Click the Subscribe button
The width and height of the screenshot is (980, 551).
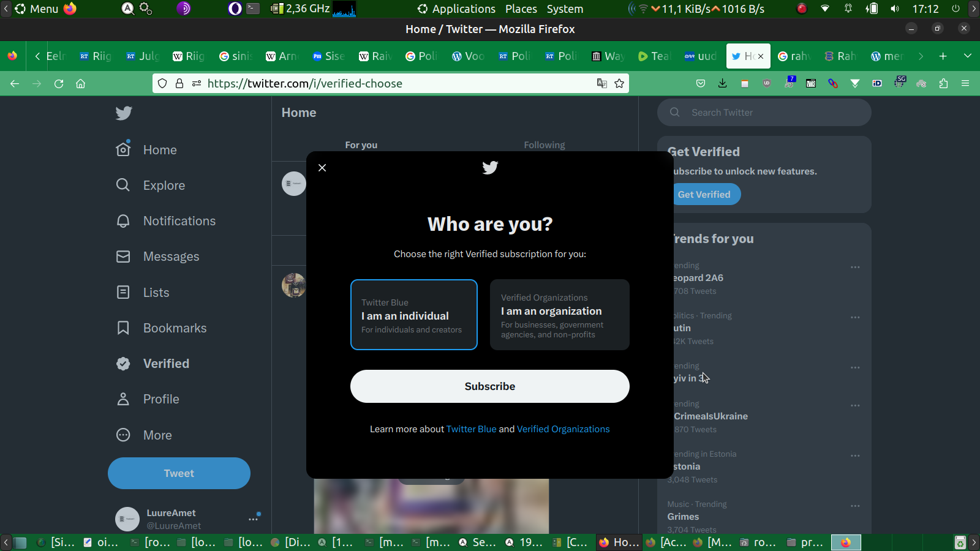[490, 386]
